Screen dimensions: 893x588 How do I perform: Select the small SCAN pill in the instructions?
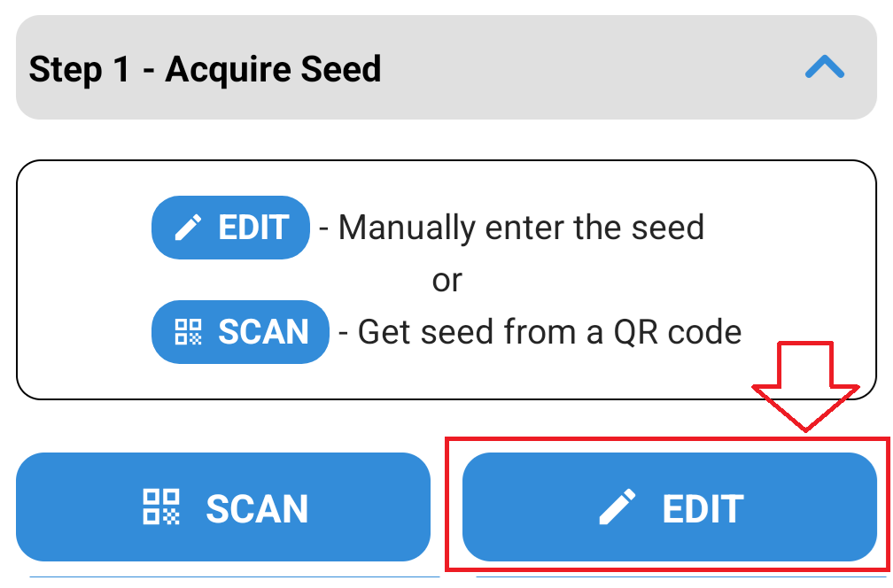(240, 331)
